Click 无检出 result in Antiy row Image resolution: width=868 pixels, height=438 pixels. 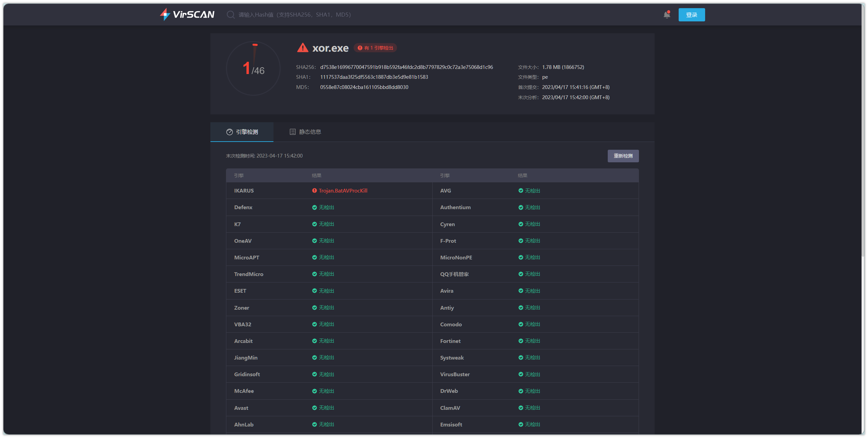tap(532, 308)
